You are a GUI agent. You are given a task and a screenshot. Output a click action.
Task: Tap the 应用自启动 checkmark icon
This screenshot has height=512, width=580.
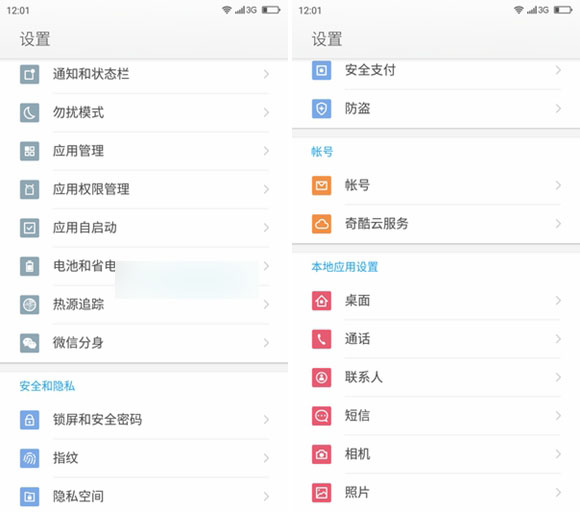(x=30, y=228)
